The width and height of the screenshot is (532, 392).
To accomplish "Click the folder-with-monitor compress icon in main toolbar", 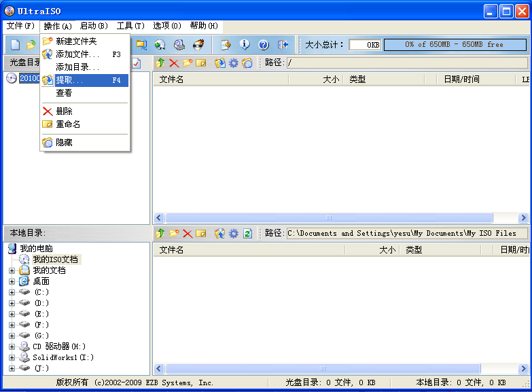I will click(141, 44).
